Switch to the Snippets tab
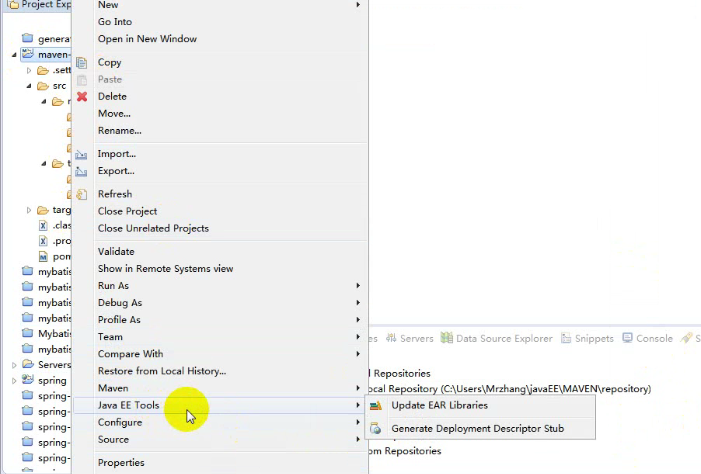This screenshot has width=701, height=474. 587,339
